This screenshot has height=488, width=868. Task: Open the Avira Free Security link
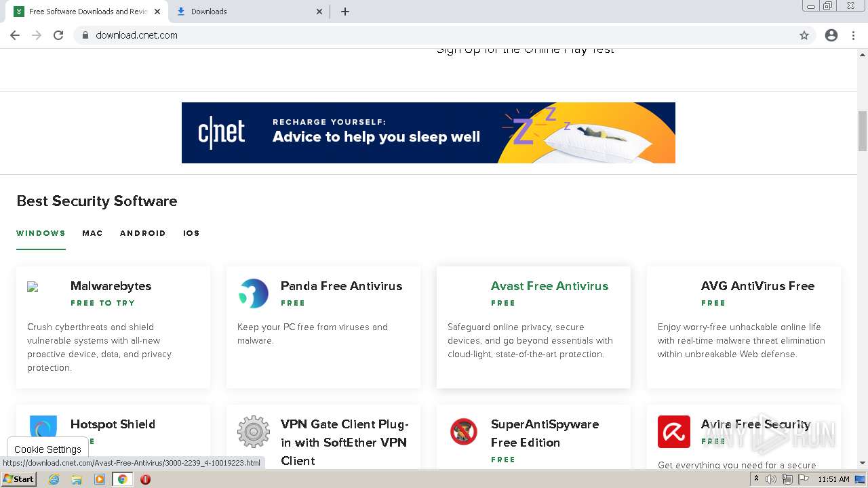tap(756, 424)
